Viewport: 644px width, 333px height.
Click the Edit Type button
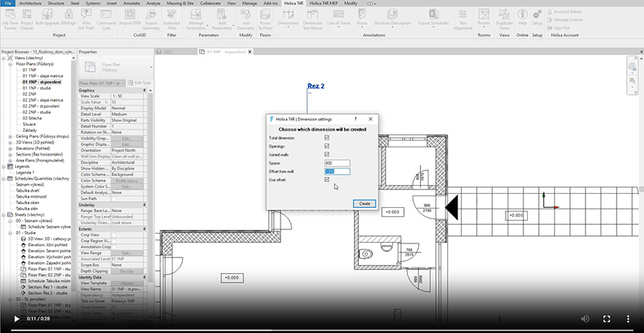pyautogui.click(x=139, y=83)
